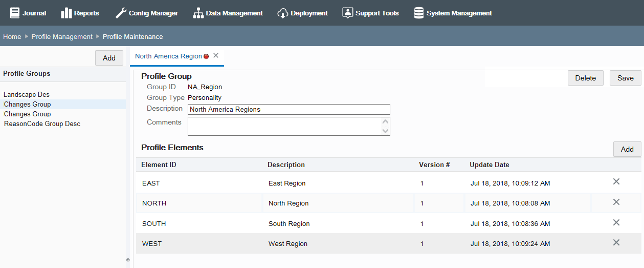Open Config Manager wrench icon
The width and height of the screenshot is (644, 268).
pos(121,13)
